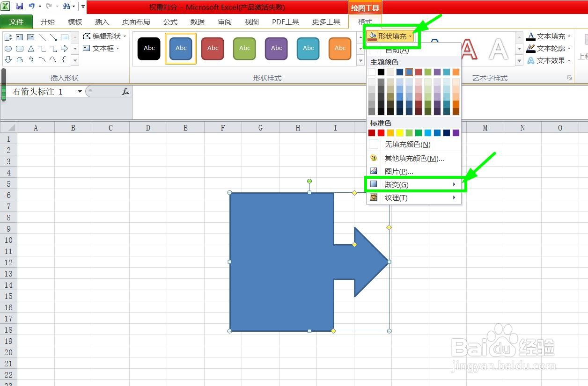Select the elbow connector shape
Viewport: 588px width, 386px height.
coord(42,49)
